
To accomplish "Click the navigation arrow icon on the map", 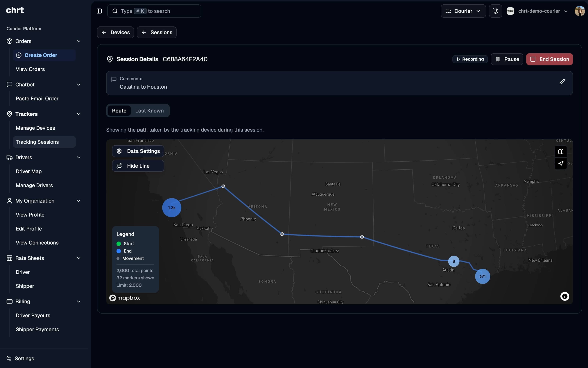I will (561, 164).
